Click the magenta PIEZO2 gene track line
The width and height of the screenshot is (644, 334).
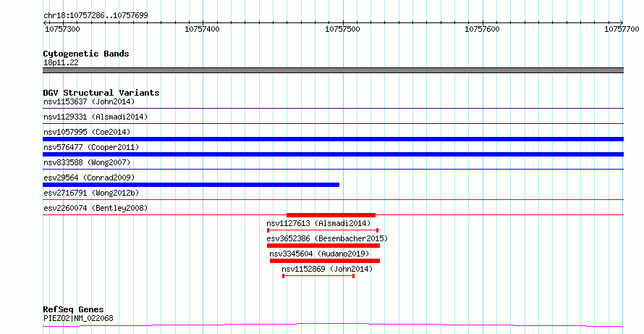pos(333,325)
